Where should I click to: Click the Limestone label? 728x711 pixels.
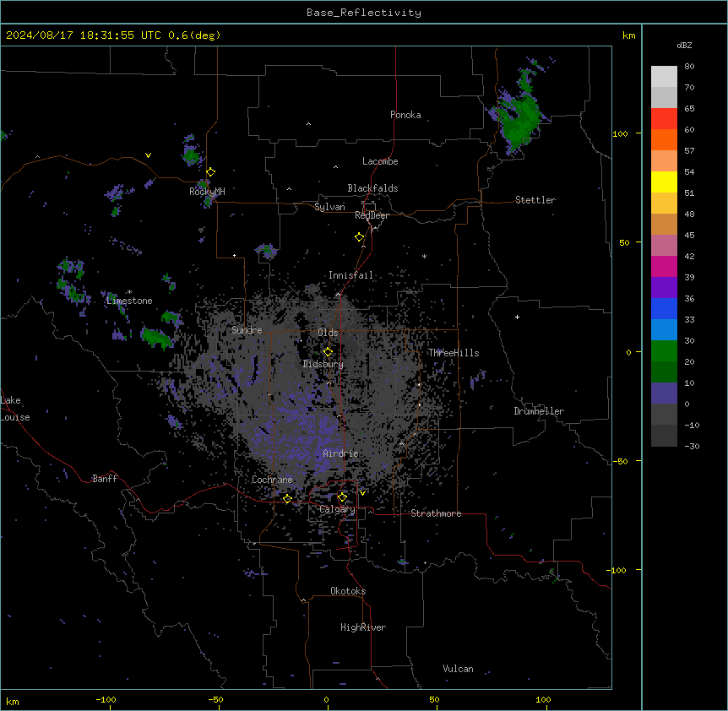(129, 301)
